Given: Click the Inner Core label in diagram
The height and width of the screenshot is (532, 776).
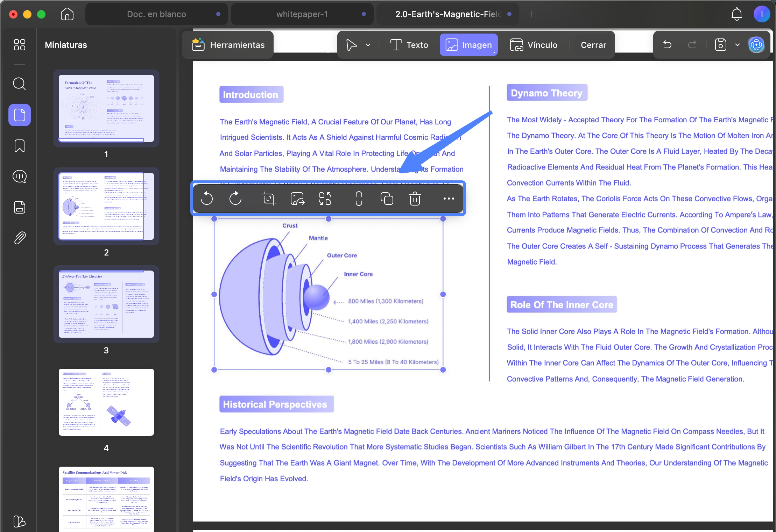Looking at the screenshot, I should click(358, 274).
